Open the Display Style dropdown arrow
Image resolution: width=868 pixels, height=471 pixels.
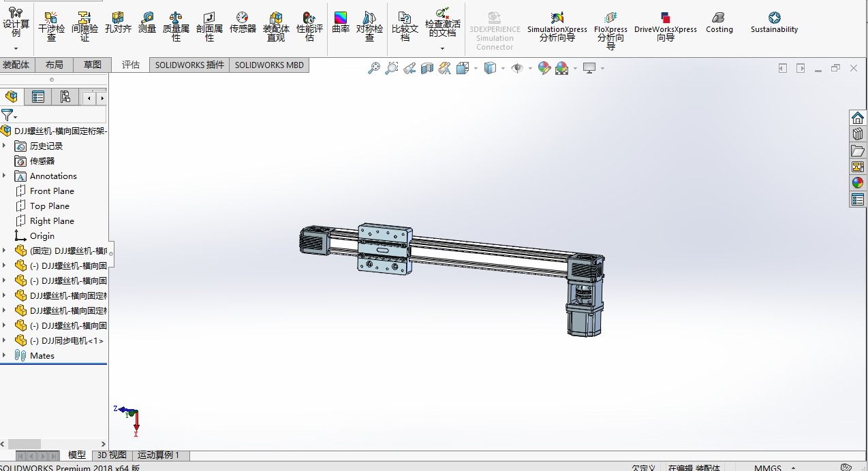503,68
